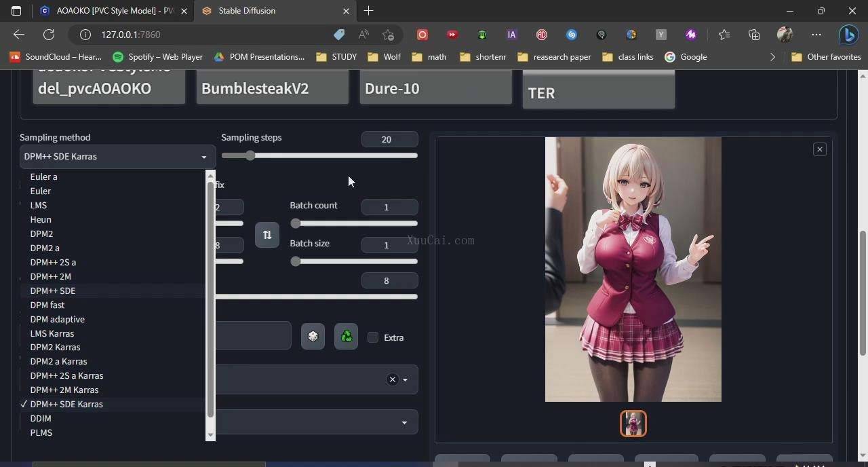Click the swap width and height button
The height and width of the screenshot is (467, 868).
267,235
